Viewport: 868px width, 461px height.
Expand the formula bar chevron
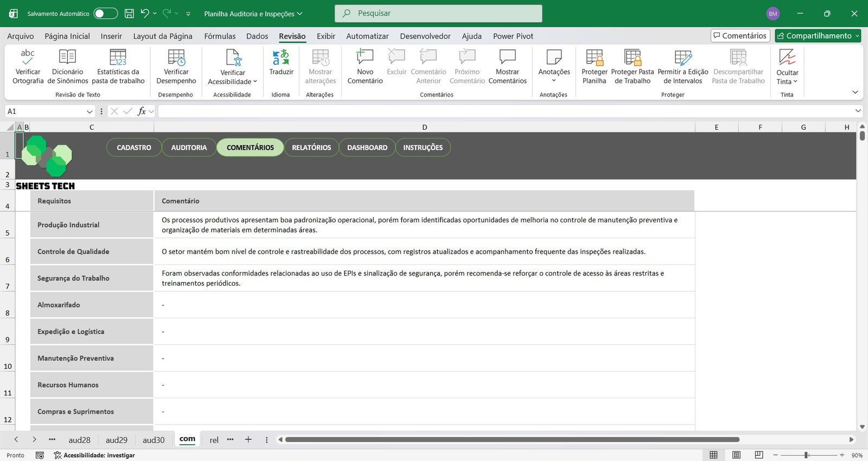click(x=858, y=111)
